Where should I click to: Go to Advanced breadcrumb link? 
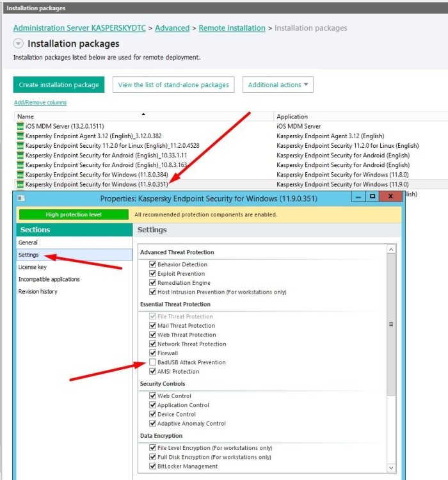(x=172, y=28)
